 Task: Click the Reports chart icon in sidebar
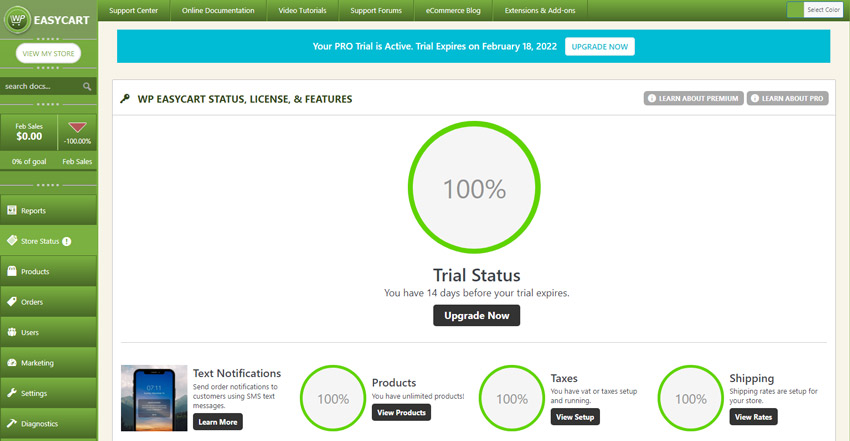[12, 211]
